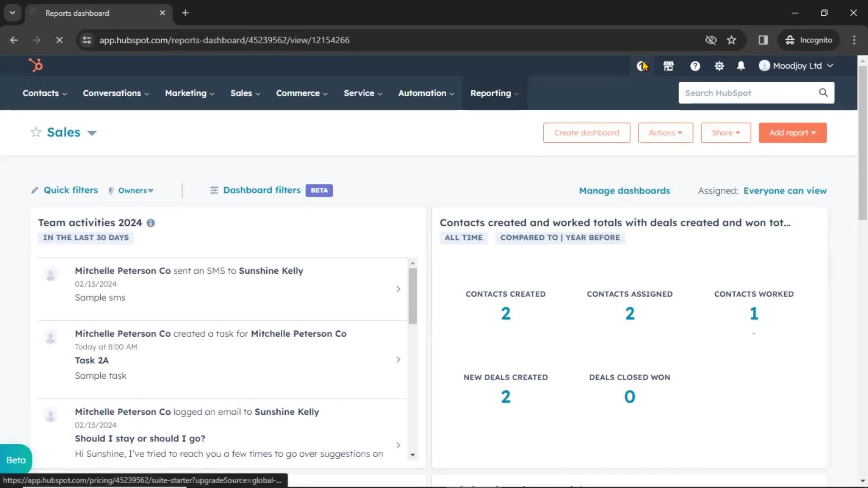This screenshot has height=488, width=868.
Task: Click the search magnifier icon
Action: coord(823,93)
